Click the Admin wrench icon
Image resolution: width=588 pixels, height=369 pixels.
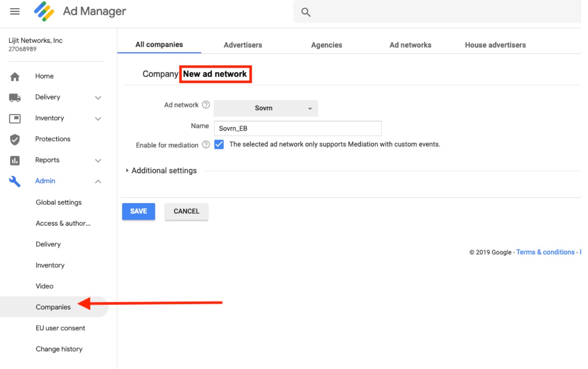pyautogui.click(x=15, y=182)
